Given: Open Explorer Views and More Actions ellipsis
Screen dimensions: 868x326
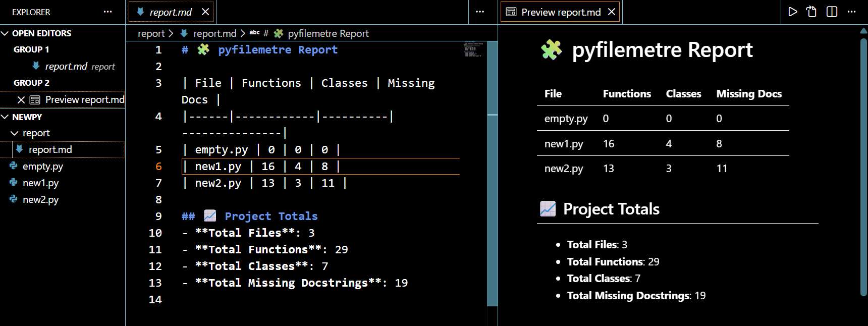Looking at the screenshot, I should click(107, 12).
